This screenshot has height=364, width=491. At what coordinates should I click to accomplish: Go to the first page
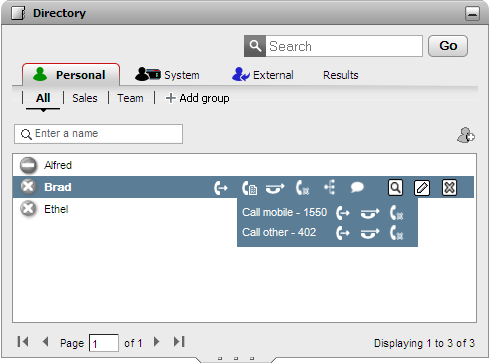tap(23, 342)
